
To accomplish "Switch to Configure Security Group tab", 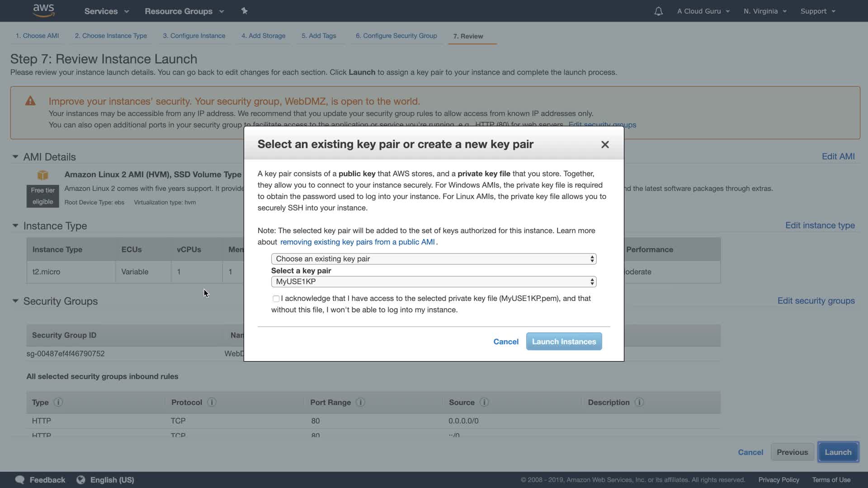I will tap(396, 36).
